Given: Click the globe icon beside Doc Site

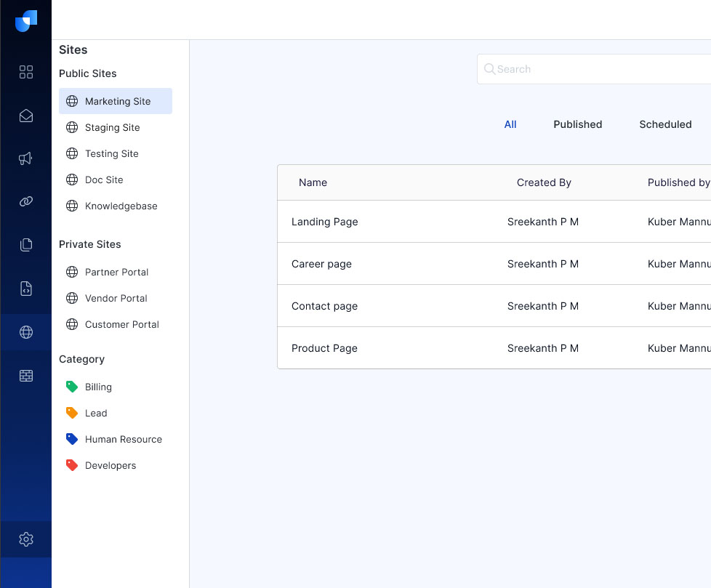Looking at the screenshot, I should click(x=72, y=180).
